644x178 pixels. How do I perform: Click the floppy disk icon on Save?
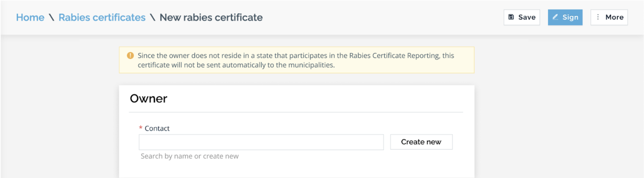point(511,17)
